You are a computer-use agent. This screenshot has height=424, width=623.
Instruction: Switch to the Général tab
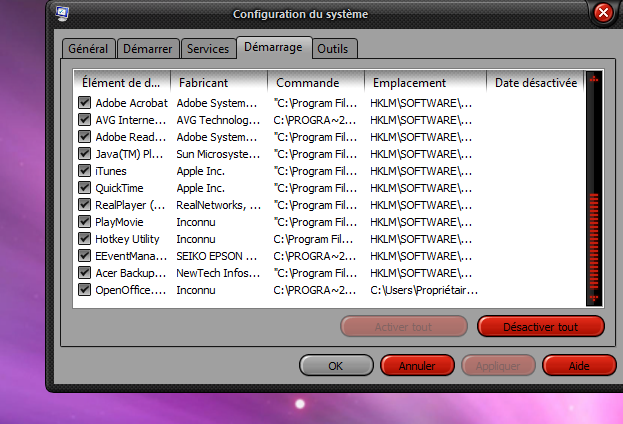point(88,49)
